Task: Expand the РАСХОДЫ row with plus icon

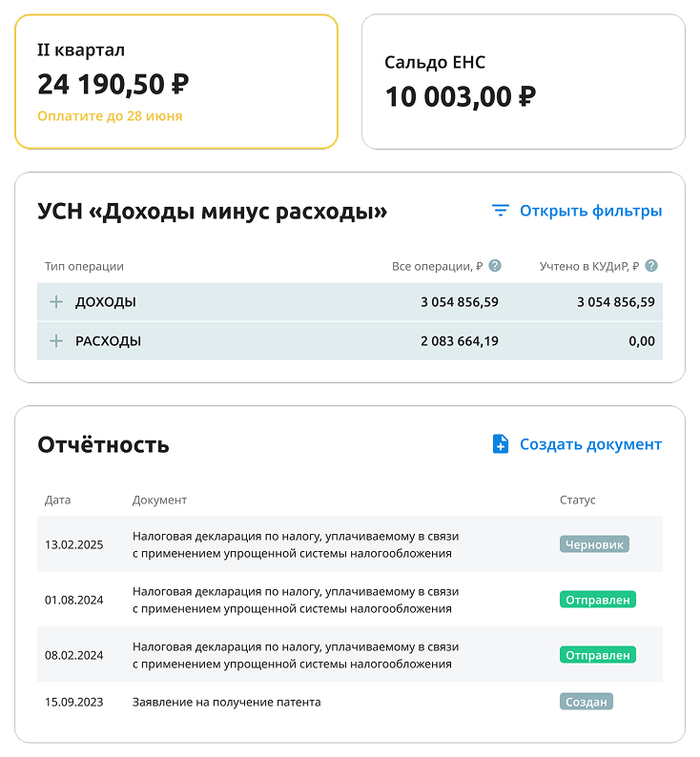Action: (x=56, y=340)
